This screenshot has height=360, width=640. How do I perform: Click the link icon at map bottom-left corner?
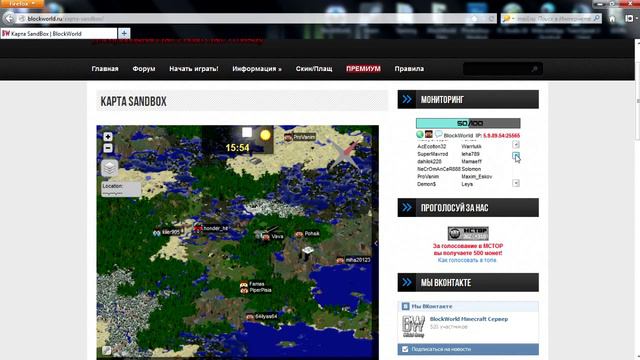(x=107, y=350)
